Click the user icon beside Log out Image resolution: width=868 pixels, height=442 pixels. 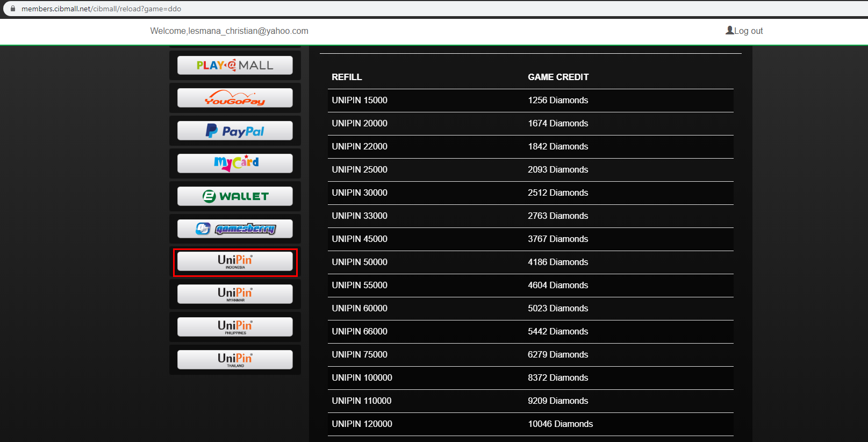(729, 31)
